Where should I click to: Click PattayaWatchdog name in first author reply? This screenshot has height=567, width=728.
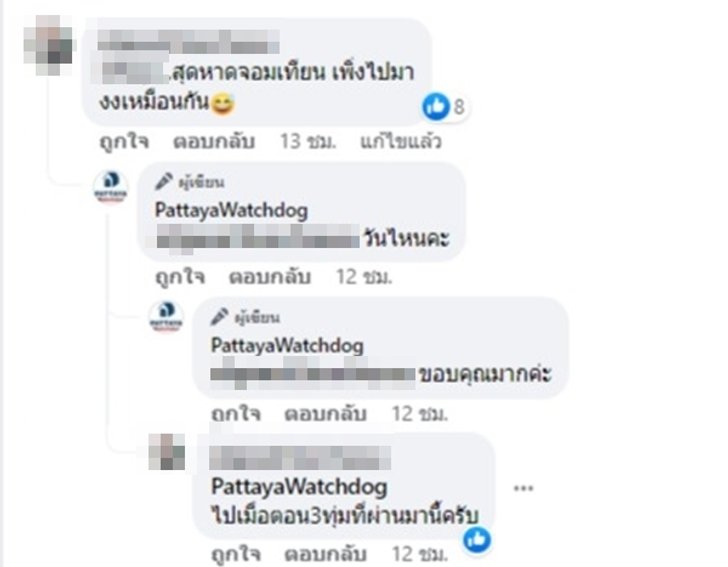231,210
